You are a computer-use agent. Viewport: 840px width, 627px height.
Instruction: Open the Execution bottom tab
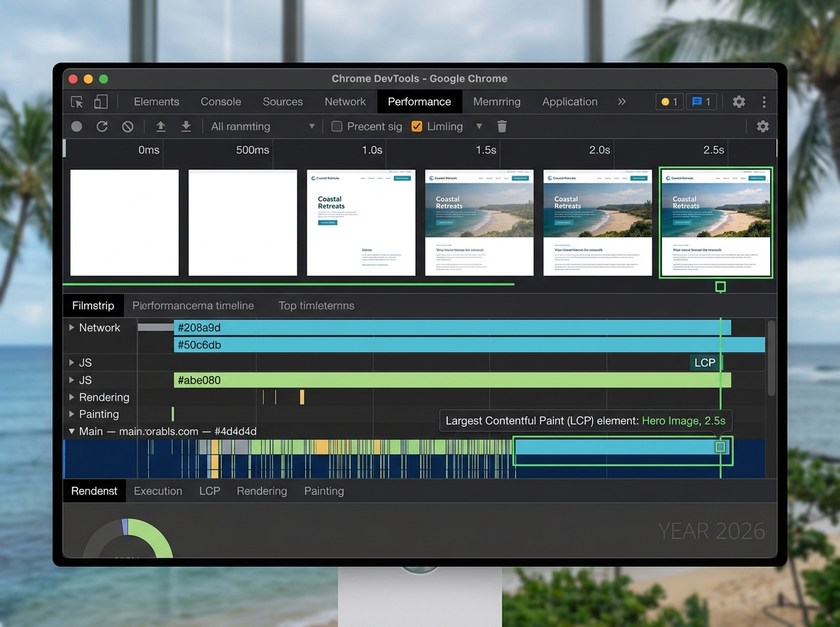pyautogui.click(x=158, y=491)
